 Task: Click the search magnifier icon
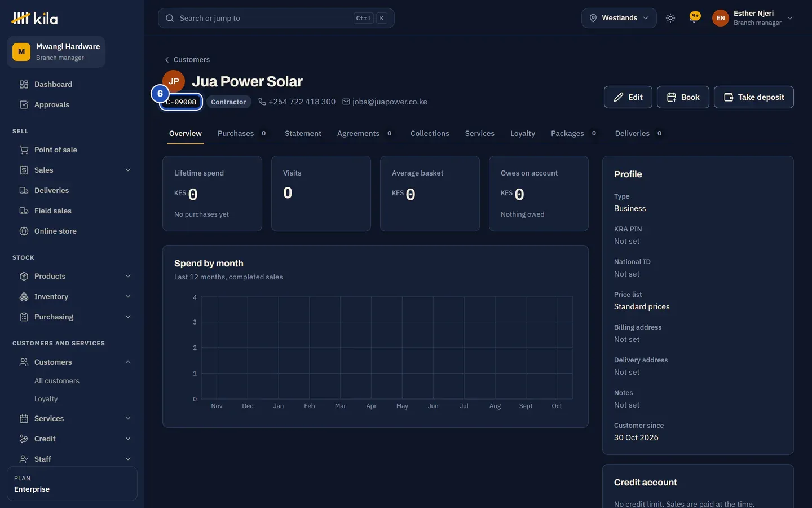pyautogui.click(x=170, y=18)
